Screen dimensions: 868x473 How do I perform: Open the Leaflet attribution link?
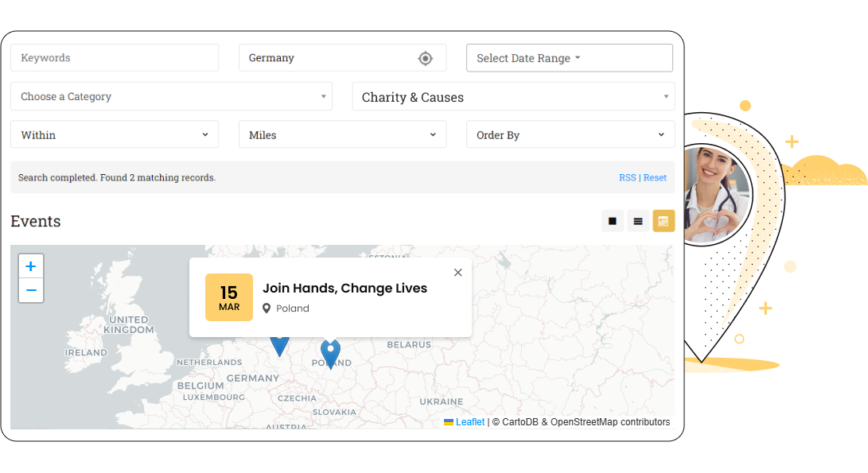(469, 421)
